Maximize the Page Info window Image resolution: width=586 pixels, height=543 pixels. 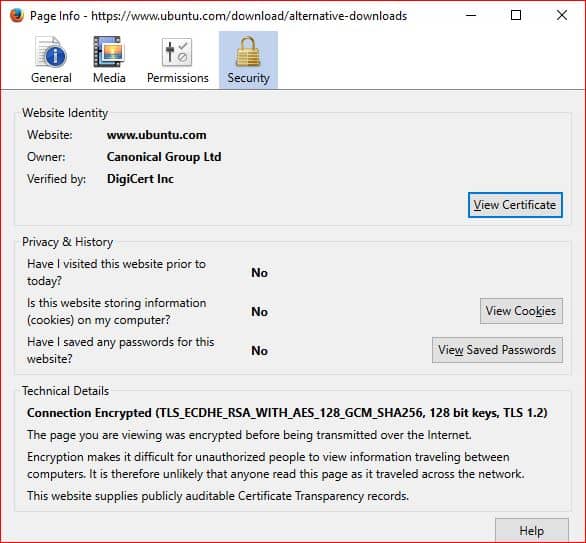(516, 15)
